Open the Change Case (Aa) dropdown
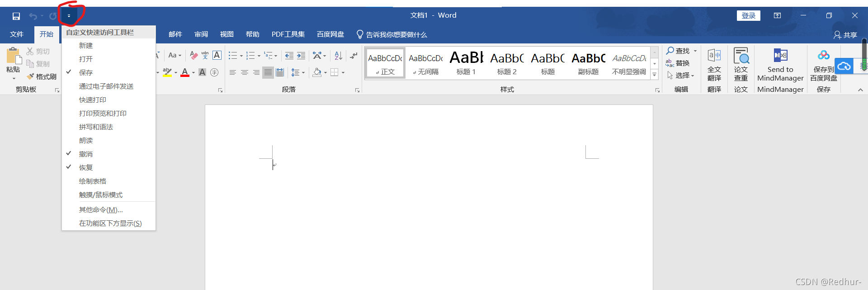 [175, 55]
